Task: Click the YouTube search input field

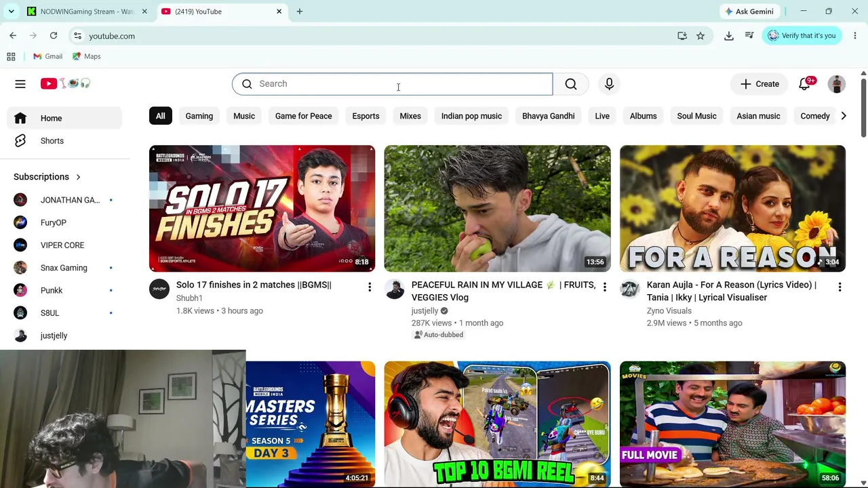Action: [393, 84]
